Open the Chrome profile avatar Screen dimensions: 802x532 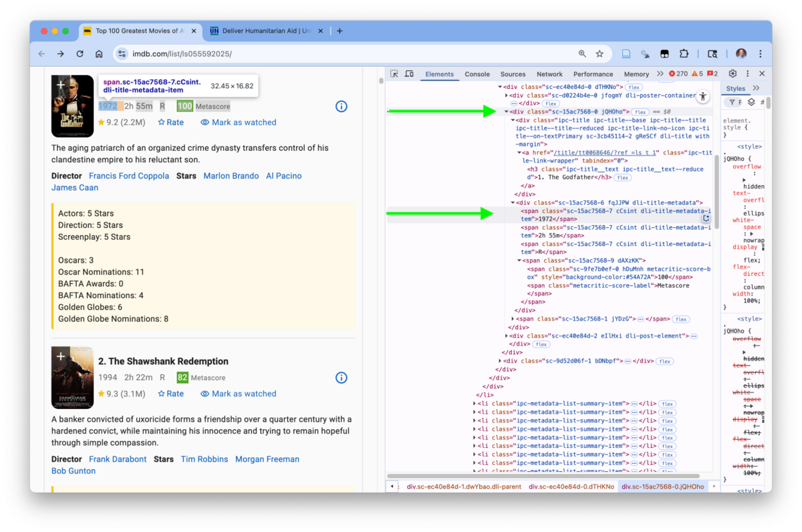[x=741, y=54]
